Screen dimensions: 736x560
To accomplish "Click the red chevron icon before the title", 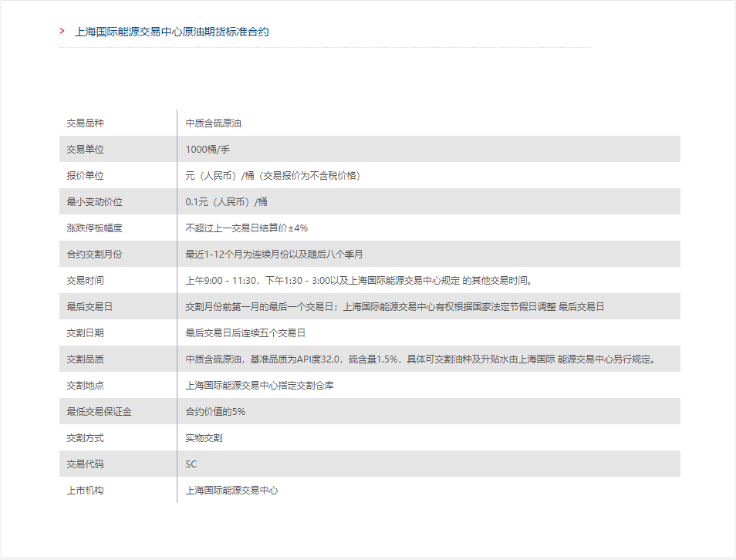I will coord(59,32).
